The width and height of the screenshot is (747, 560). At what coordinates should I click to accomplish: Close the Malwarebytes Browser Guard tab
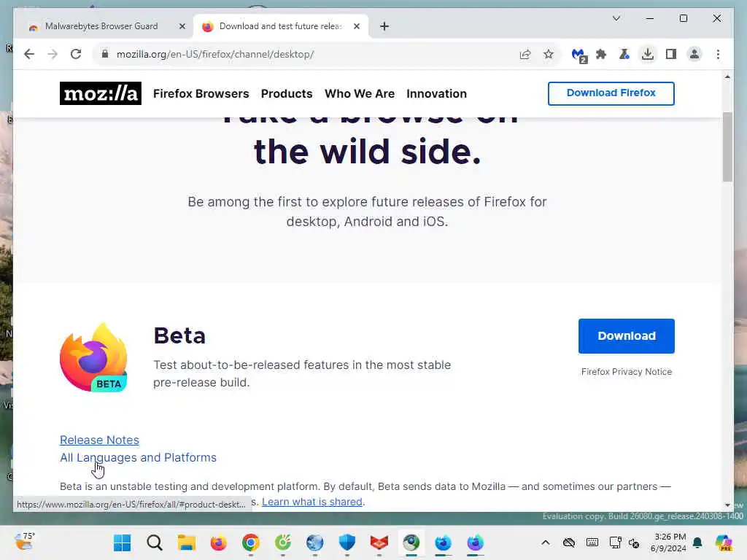pyautogui.click(x=182, y=26)
